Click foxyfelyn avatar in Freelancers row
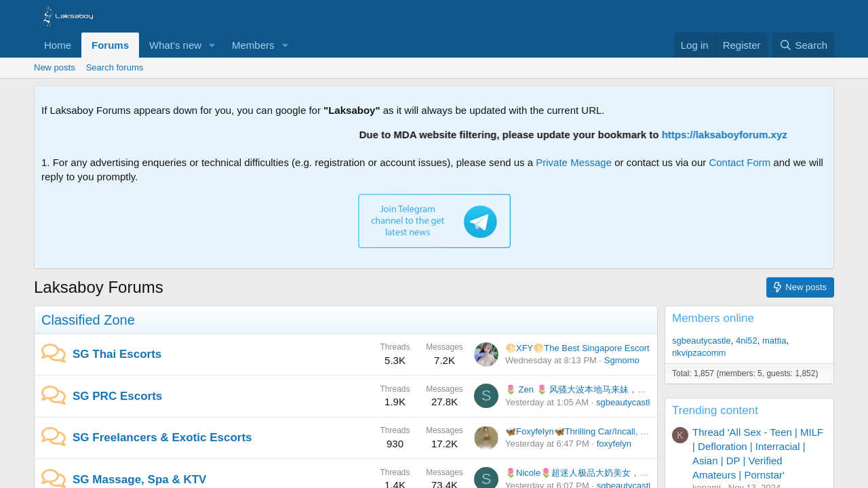Viewport: 868px width, 488px height. (486, 438)
